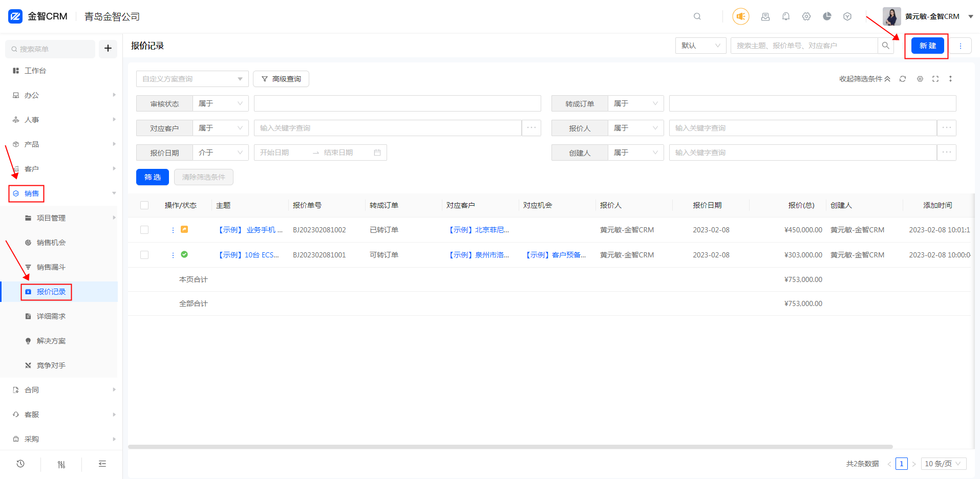This screenshot has height=479, width=980.
Task: Open list column settings gear
Action: coord(920,79)
